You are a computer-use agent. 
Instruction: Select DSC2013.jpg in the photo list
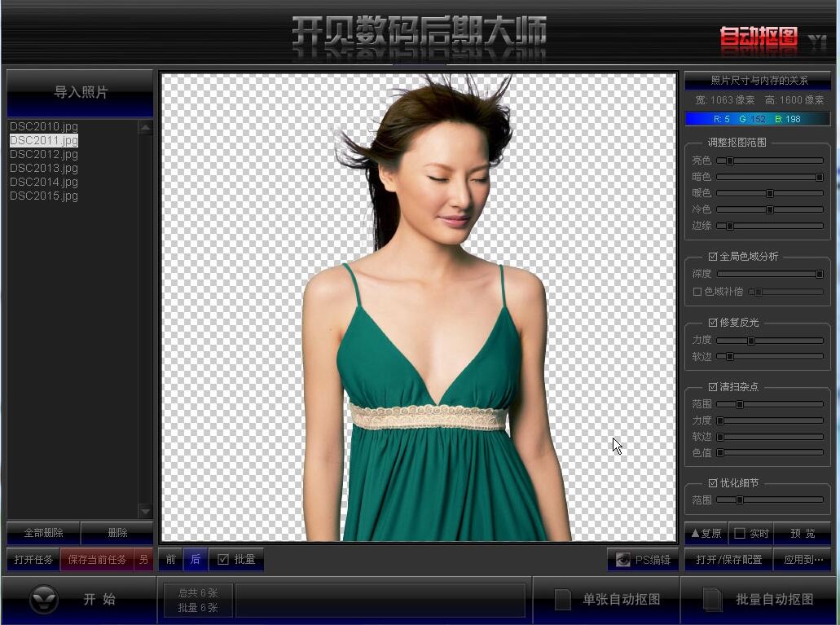(x=43, y=168)
